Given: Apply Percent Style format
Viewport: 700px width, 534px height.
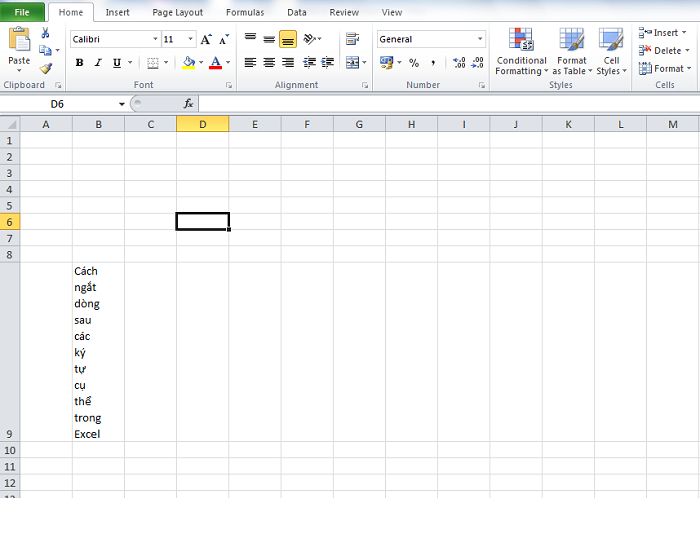Looking at the screenshot, I should 414,63.
